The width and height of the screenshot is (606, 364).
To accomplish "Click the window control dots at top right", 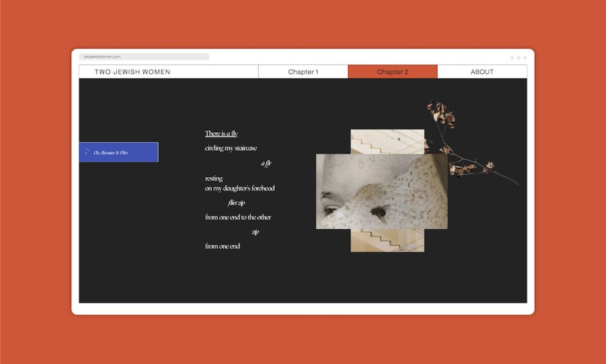I will point(518,58).
